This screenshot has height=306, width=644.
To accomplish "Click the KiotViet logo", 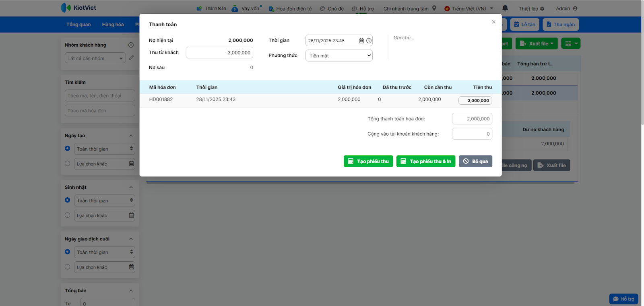I will (78, 8).
